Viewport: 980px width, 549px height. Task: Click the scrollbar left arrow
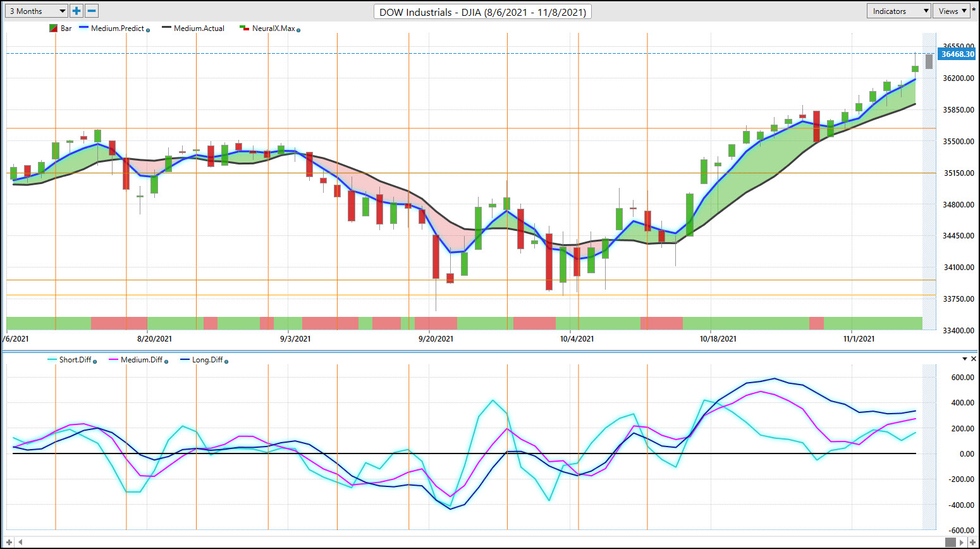pyautogui.click(x=20, y=542)
